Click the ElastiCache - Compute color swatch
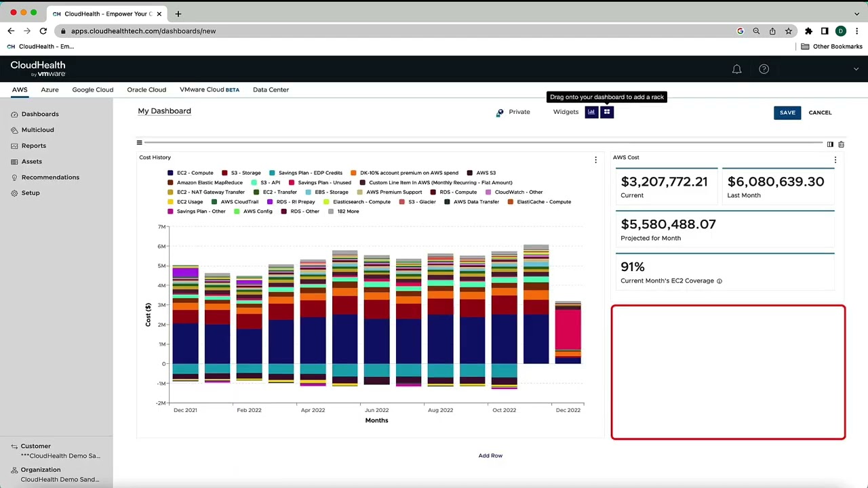Screen dimensions: 868x488 pos(511,202)
